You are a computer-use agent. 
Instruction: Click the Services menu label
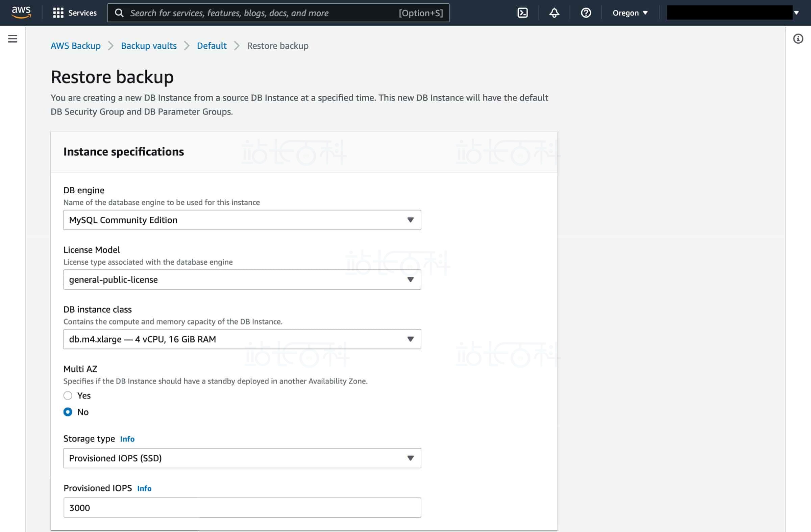82,13
